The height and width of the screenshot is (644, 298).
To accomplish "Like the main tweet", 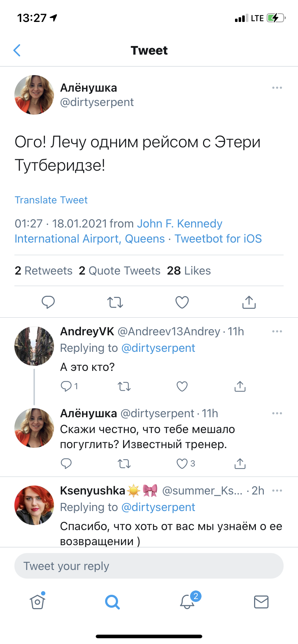I will 182,302.
